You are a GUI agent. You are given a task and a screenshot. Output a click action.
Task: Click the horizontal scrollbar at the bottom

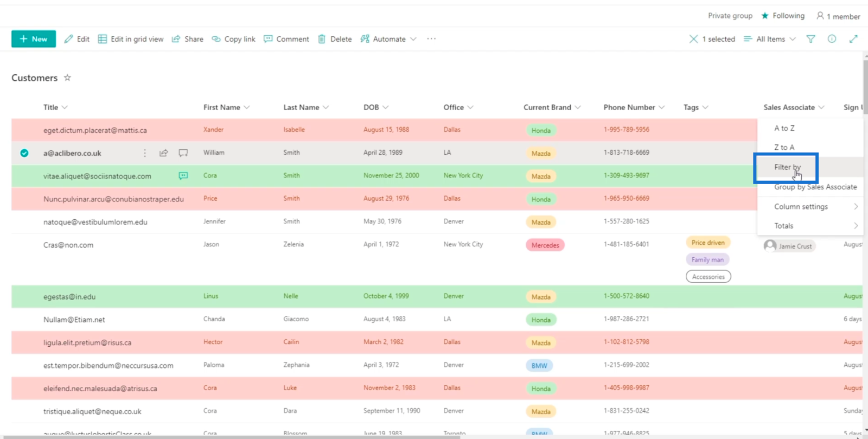tap(231, 437)
